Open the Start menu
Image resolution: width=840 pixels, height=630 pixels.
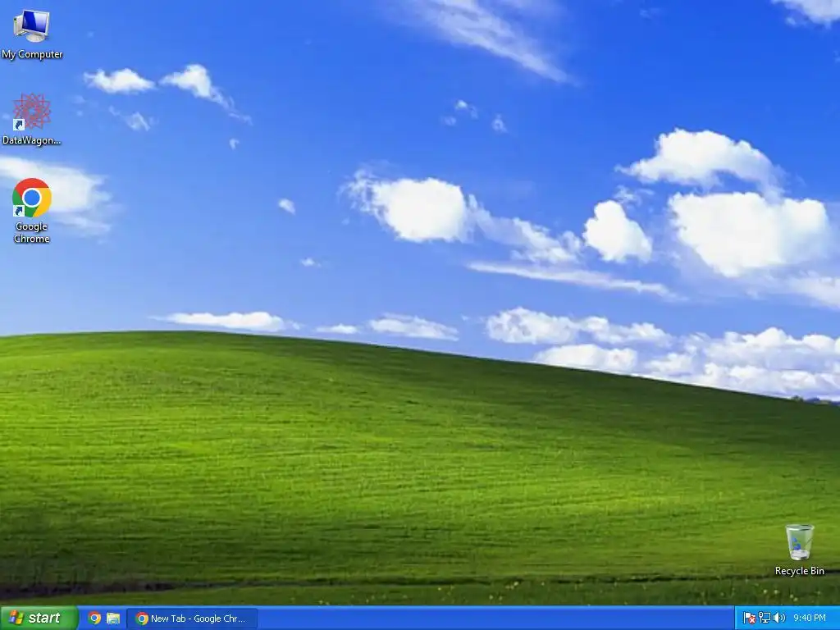pyautogui.click(x=39, y=619)
